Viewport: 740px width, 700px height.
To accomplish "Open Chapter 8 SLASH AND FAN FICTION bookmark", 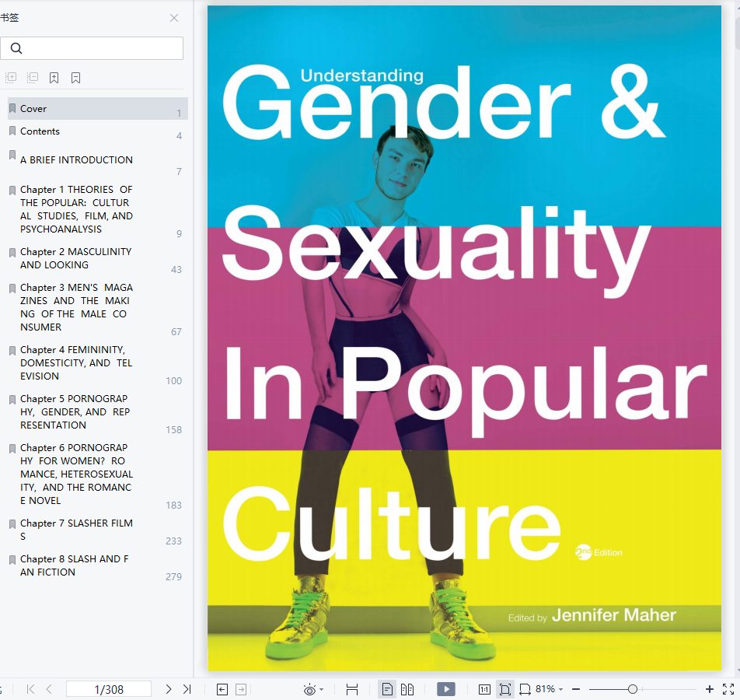I will point(98,565).
